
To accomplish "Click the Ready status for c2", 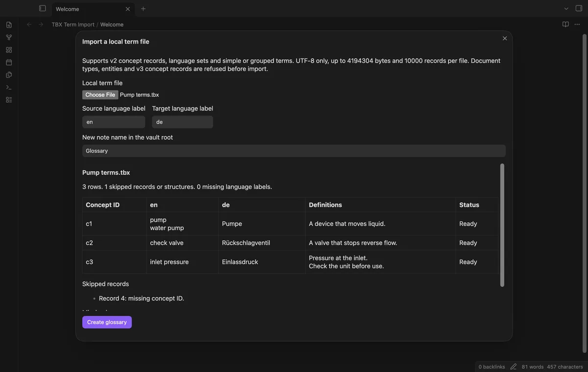I will (468, 243).
